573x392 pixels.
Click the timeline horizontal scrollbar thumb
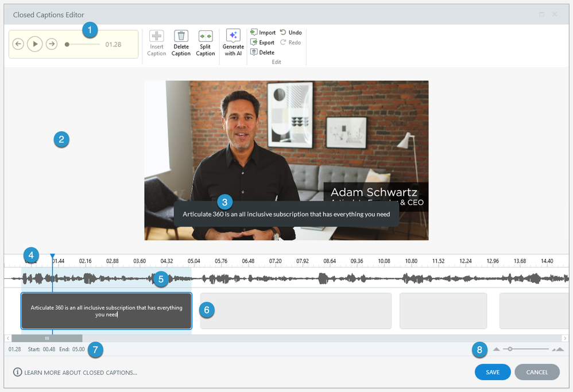click(47, 339)
